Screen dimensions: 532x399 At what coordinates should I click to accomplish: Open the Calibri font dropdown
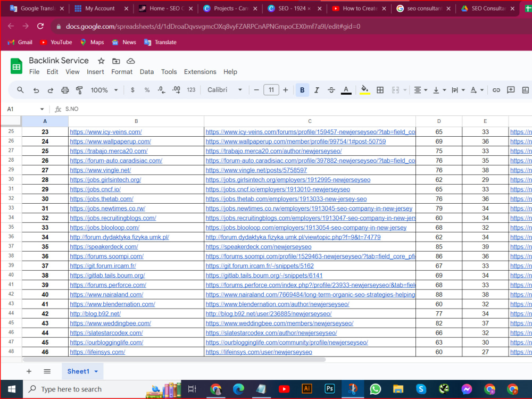[225, 90]
